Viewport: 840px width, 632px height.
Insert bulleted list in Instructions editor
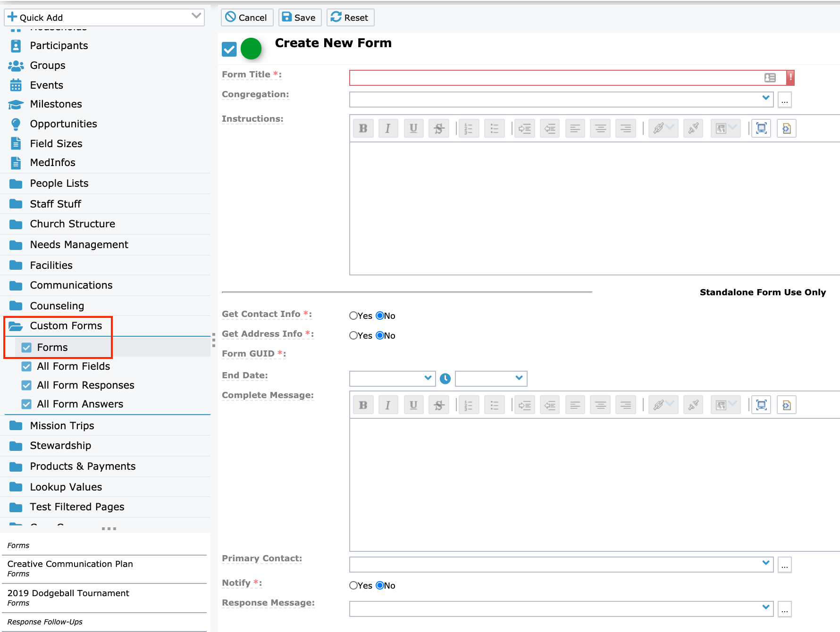pyautogui.click(x=494, y=128)
